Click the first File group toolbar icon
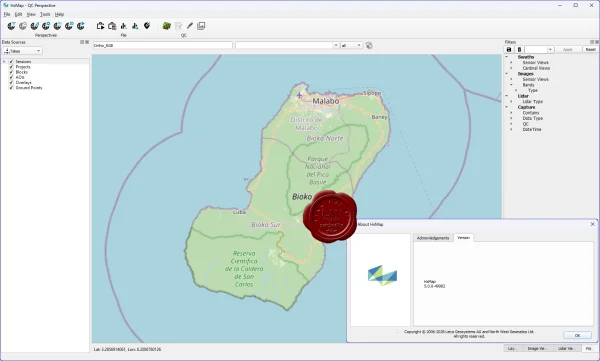 101,26
